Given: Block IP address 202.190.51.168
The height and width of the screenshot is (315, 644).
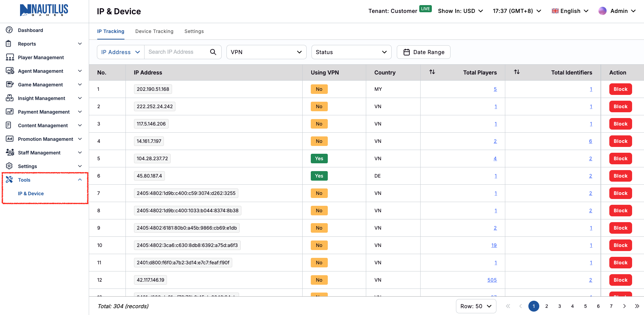Looking at the screenshot, I should point(620,89).
